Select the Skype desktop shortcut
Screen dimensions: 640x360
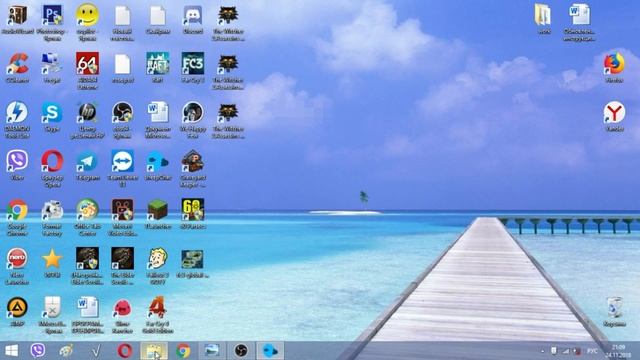tap(52, 113)
